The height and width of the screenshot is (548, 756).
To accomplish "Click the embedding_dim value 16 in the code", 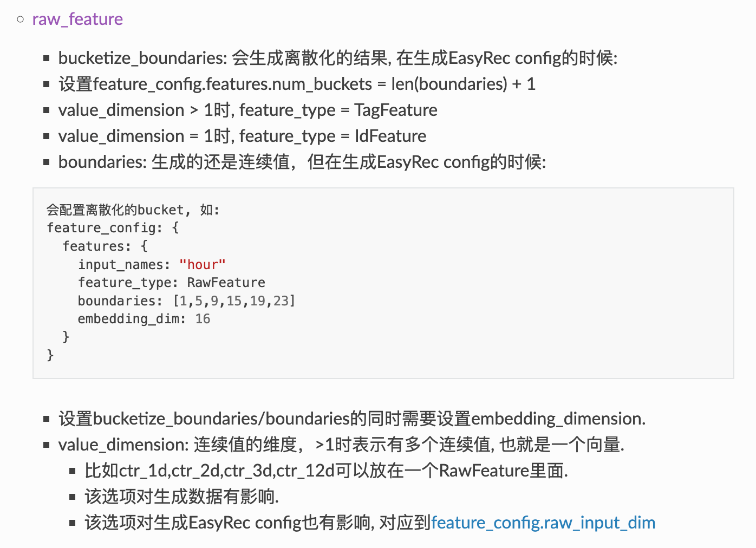I will (x=203, y=319).
